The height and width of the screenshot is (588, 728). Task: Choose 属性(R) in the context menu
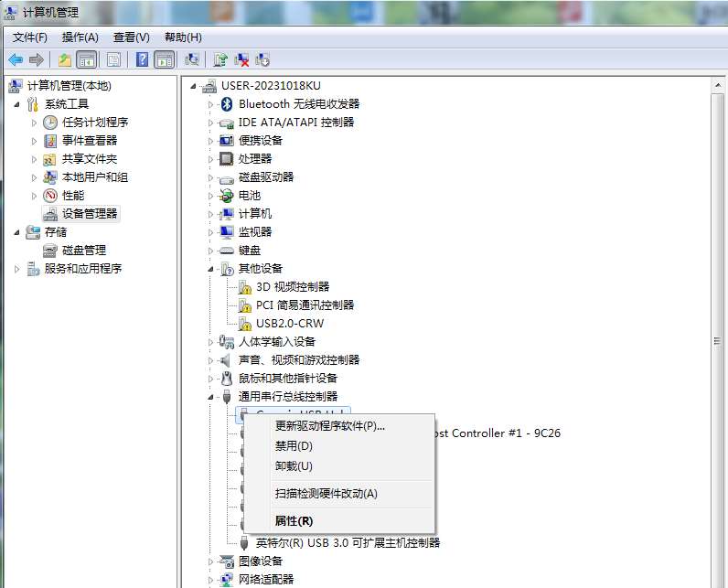point(294,521)
